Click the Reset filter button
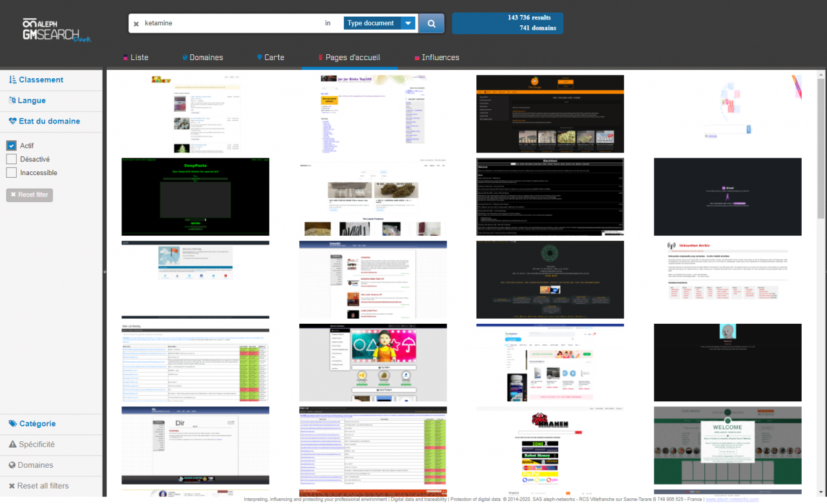Screen dimensions: 827x504 point(30,195)
